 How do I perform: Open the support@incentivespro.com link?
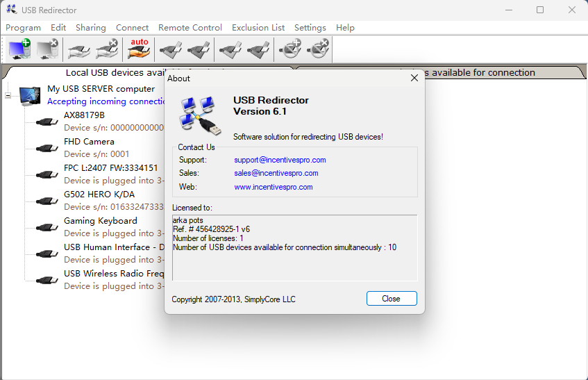(x=280, y=160)
